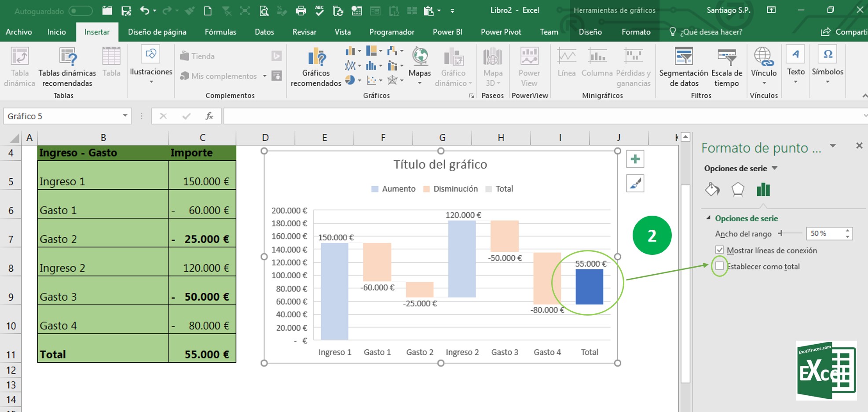Enable Establecer como total checkbox

click(720, 266)
